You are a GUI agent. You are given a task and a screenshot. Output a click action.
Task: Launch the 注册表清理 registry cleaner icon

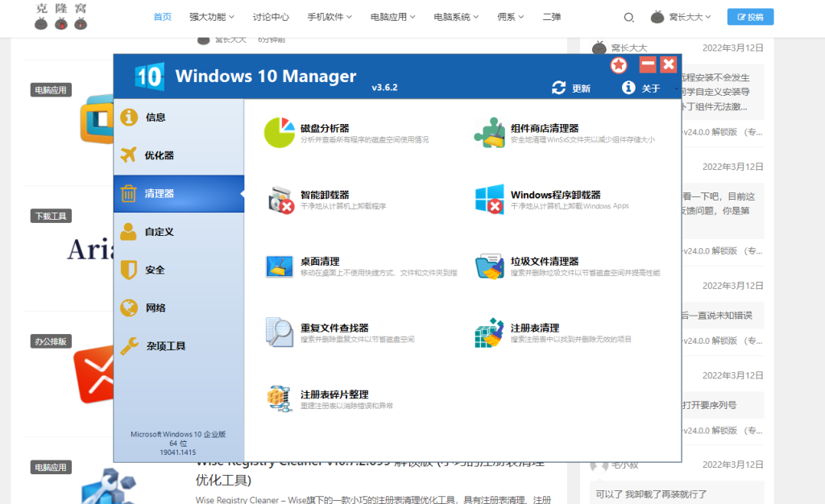pos(489,333)
